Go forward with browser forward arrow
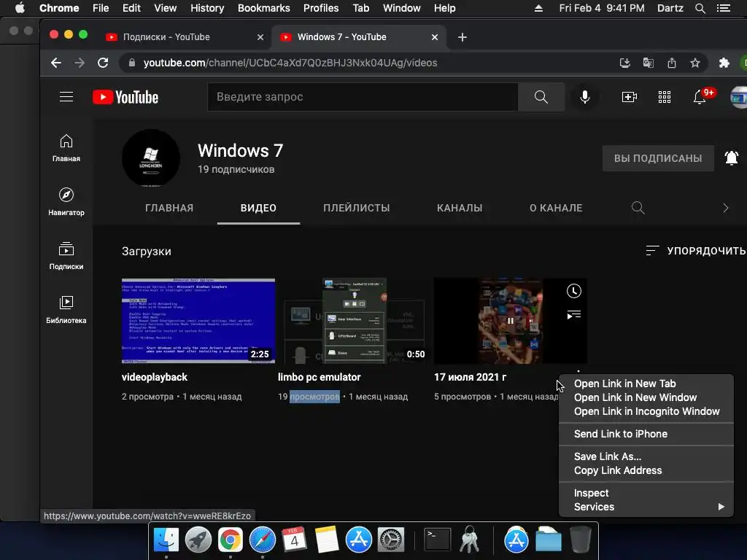Screen dimensions: 747x560 point(80,63)
